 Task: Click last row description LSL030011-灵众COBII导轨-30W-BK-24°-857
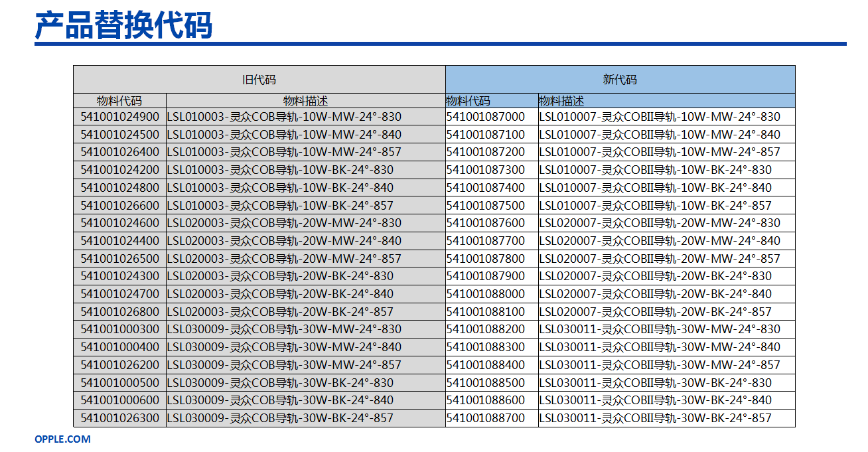tap(655, 418)
